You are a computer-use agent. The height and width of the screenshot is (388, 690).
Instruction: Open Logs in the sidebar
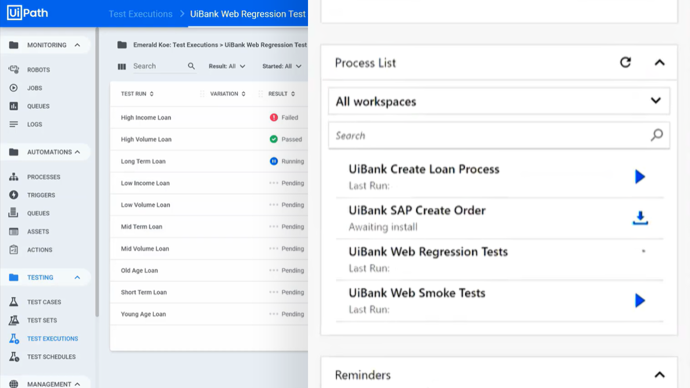[34, 124]
